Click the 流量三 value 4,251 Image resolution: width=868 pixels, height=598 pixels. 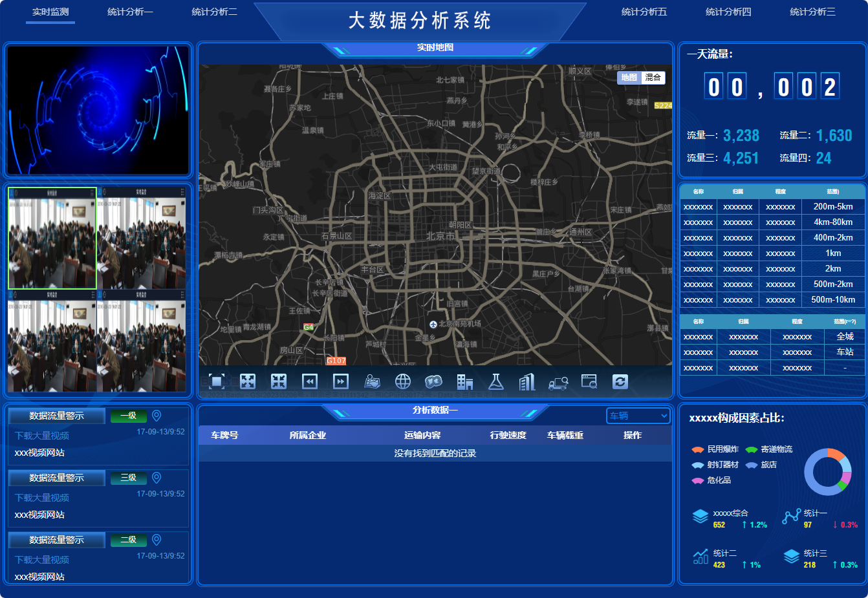(741, 158)
